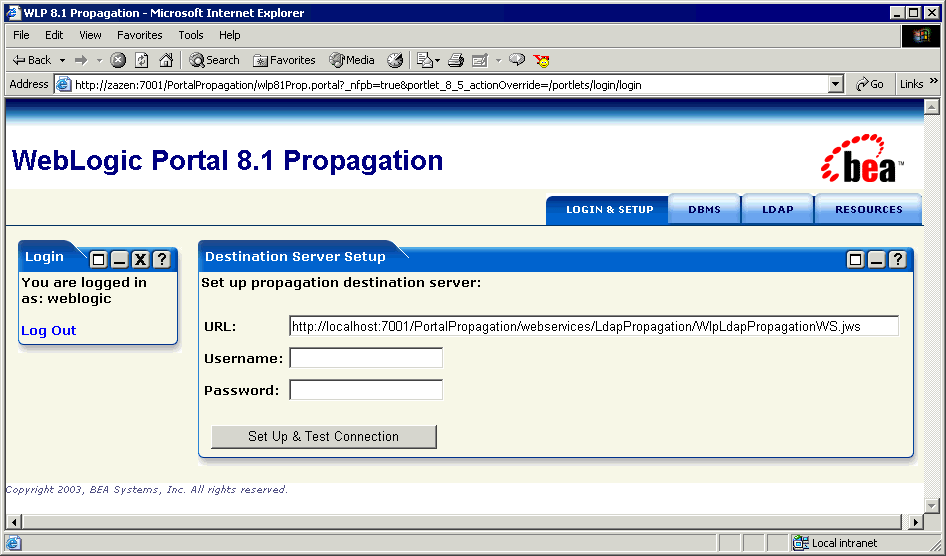Click the Discuss speech bubble icon
The image size is (946, 556).
[517, 59]
